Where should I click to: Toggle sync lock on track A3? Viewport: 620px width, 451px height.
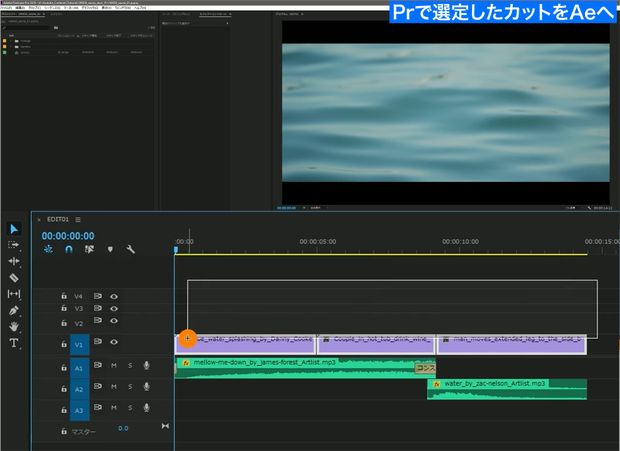point(98,407)
